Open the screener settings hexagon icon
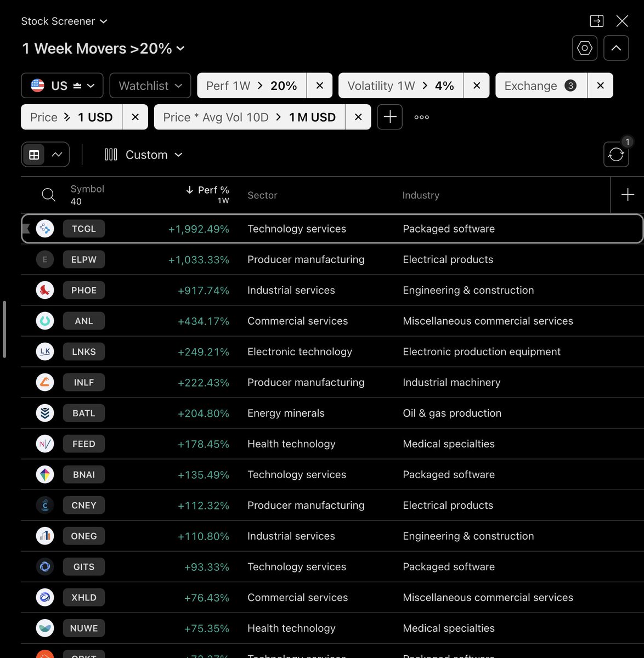Image resolution: width=644 pixels, height=658 pixels. click(x=585, y=48)
